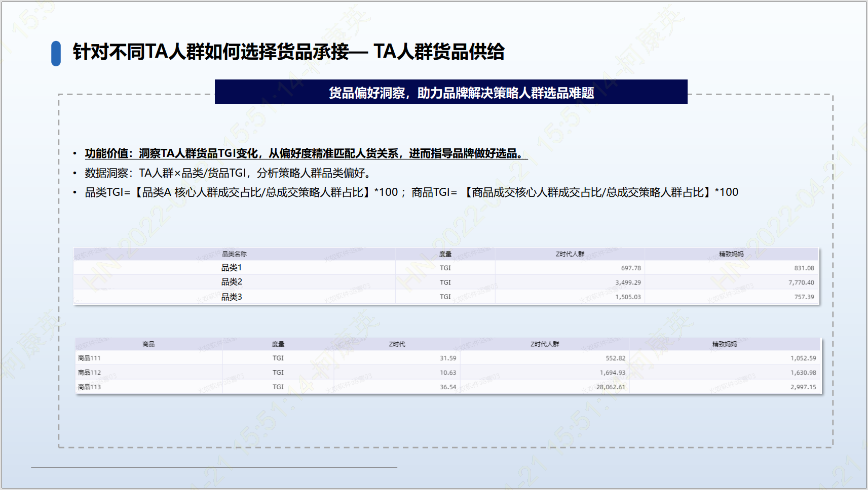Click the value 2,997.15
This screenshot has height=490, width=868.
[x=803, y=387]
